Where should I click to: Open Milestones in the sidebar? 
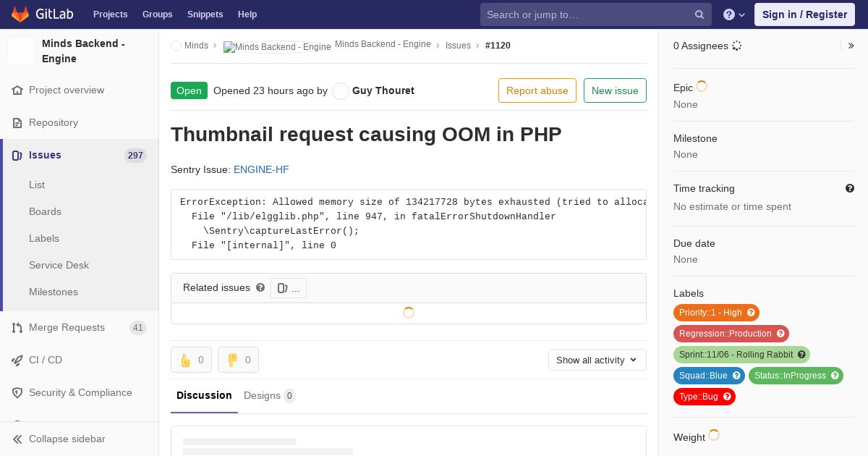pyautogui.click(x=54, y=292)
